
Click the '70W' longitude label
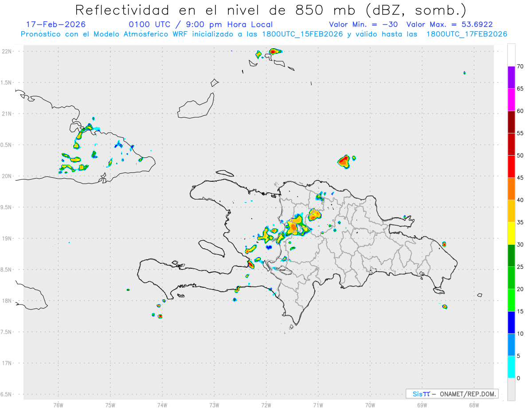click(x=370, y=405)
